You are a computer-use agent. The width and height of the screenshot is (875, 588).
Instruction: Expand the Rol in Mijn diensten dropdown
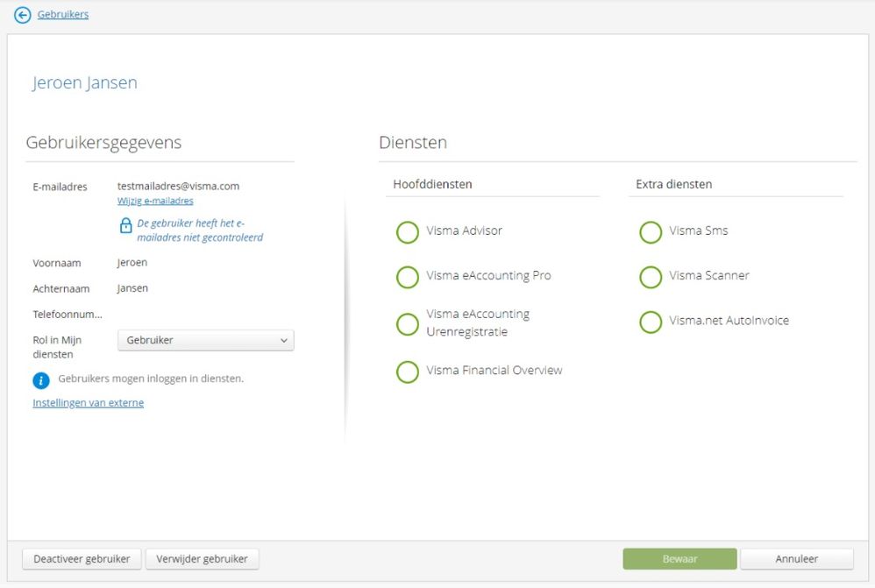(206, 340)
